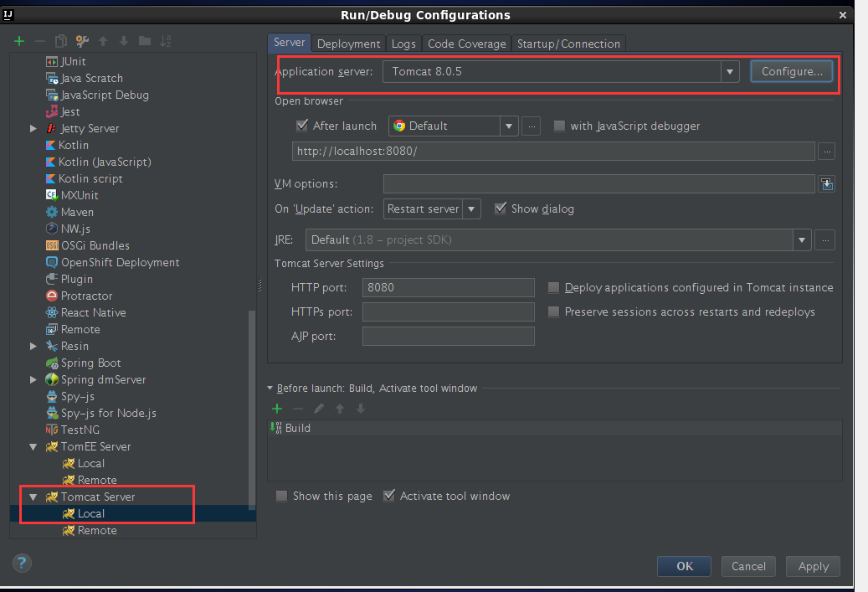Click the Protractor icon

point(52,296)
